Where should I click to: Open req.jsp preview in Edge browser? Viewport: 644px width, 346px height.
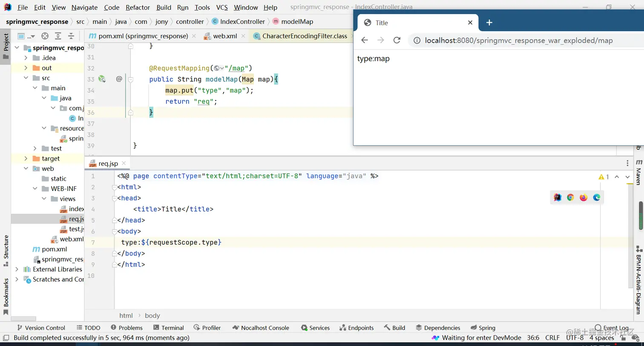[597, 197]
